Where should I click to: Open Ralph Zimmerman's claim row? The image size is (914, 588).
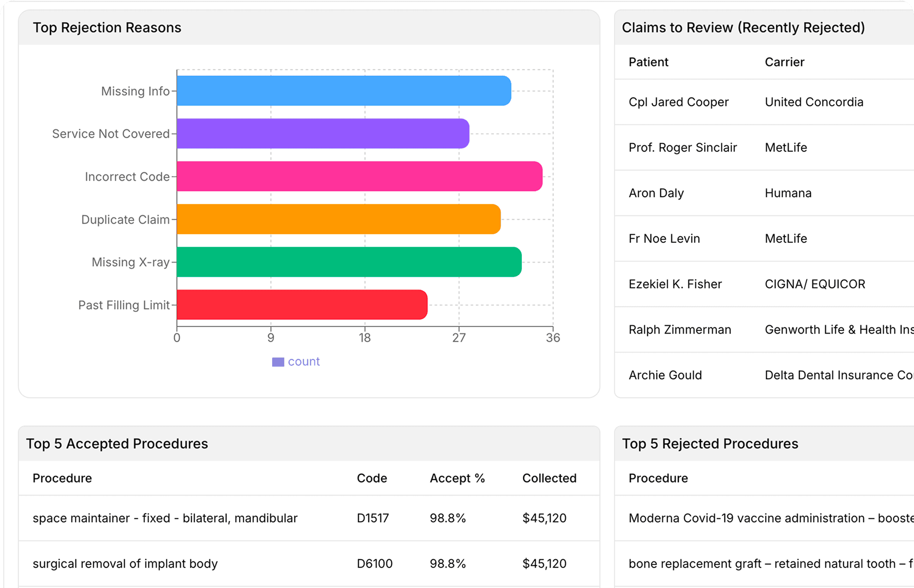(x=680, y=330)
